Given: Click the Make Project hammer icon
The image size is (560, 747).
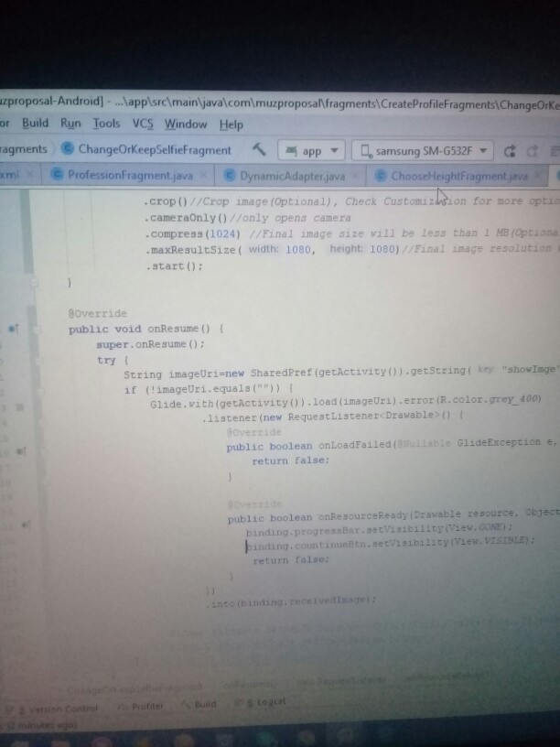Looking at the screenshot, I should point(259,149).
